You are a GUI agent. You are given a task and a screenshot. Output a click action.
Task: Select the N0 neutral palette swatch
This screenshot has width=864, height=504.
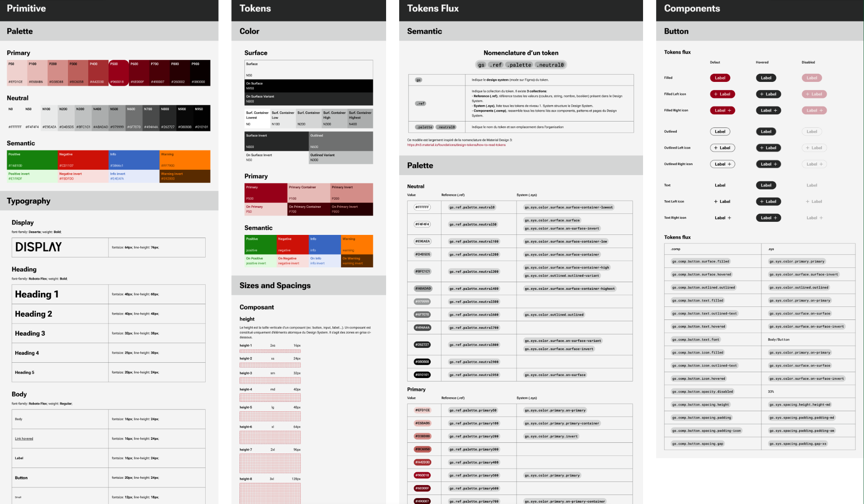[x=15, y=118]
